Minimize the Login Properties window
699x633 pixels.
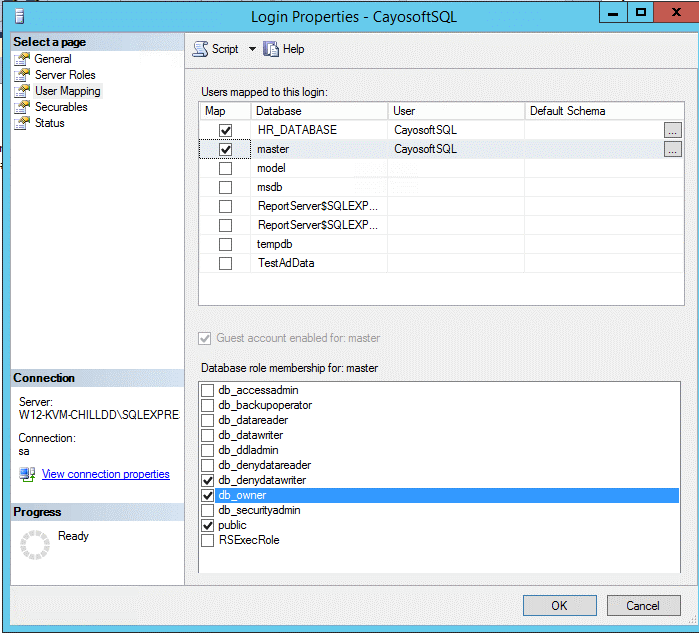613,12
